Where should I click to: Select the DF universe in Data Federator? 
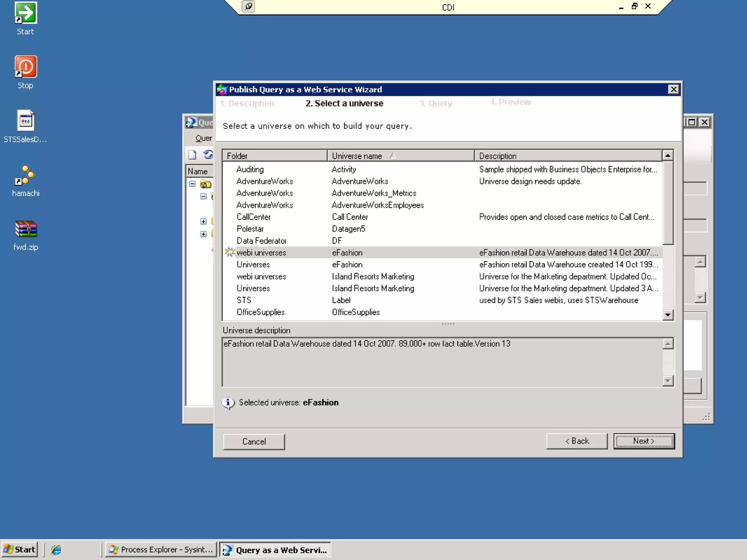click(442, 241)
